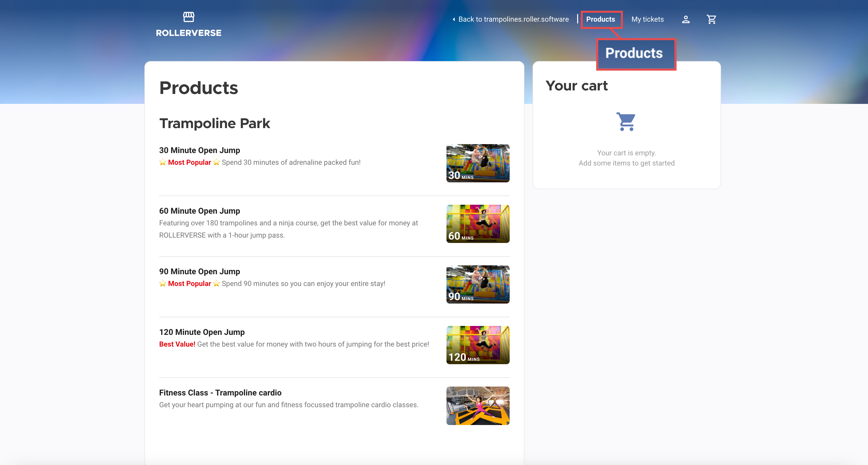Viewport: 868px width, 465px height.
Task: Click the ROLLERVERSE storefront logo icon
Action: 188,17
